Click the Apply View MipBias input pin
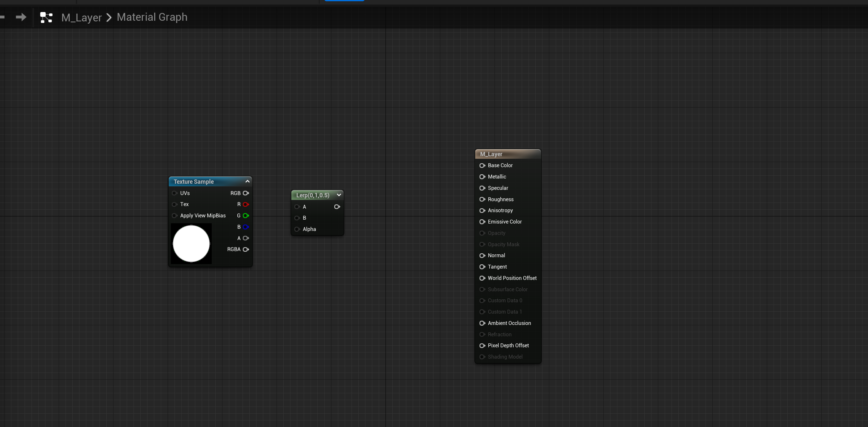 point(174,215)
